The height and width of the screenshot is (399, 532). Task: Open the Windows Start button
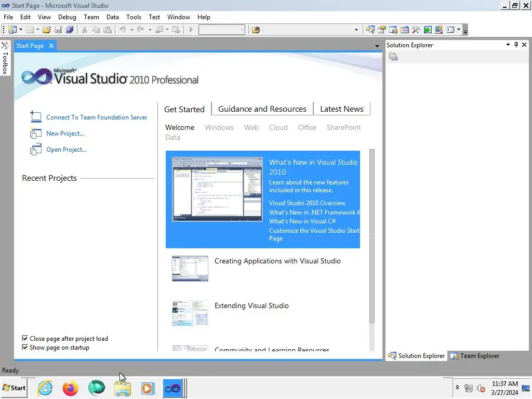click(x=14, y=388)
